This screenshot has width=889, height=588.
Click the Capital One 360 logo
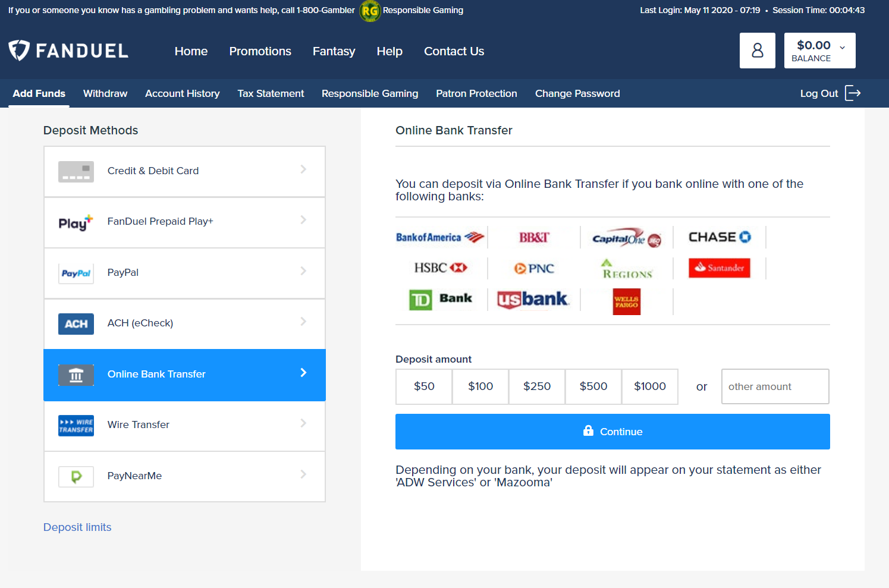[x=627, y=238]
